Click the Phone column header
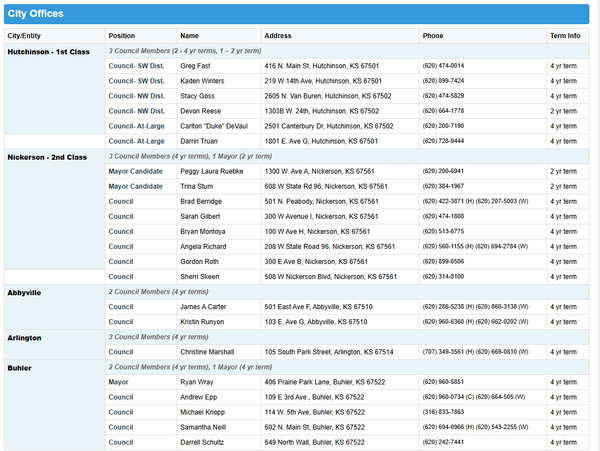 tap(433, 36)
